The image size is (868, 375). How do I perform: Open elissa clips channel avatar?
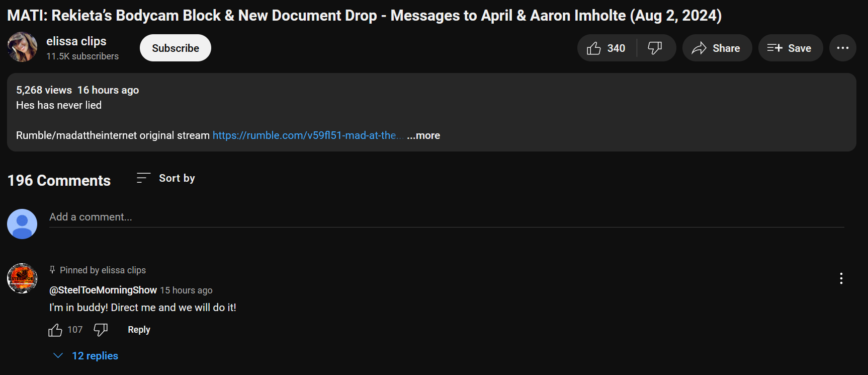pos(22,47)
